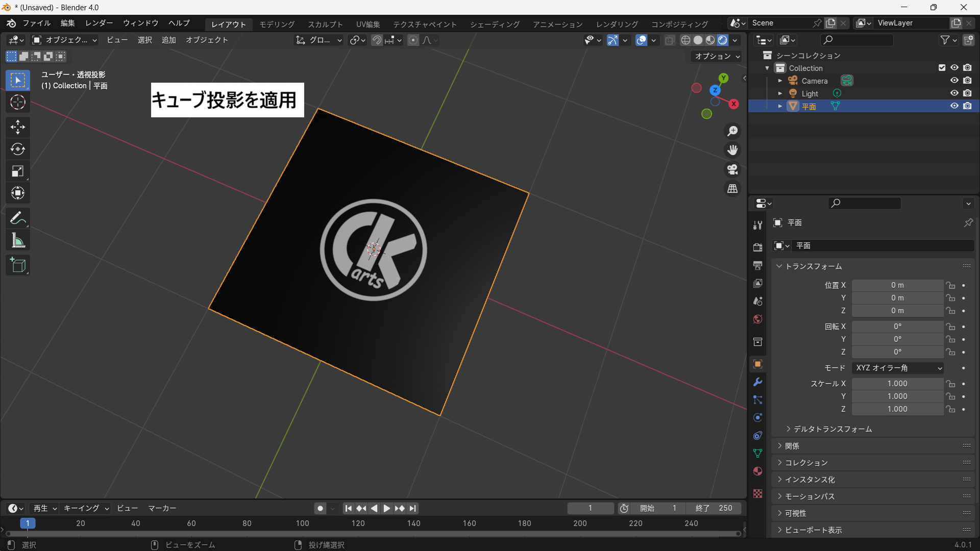Expand the 平面 object tree item

coord(780,106)
